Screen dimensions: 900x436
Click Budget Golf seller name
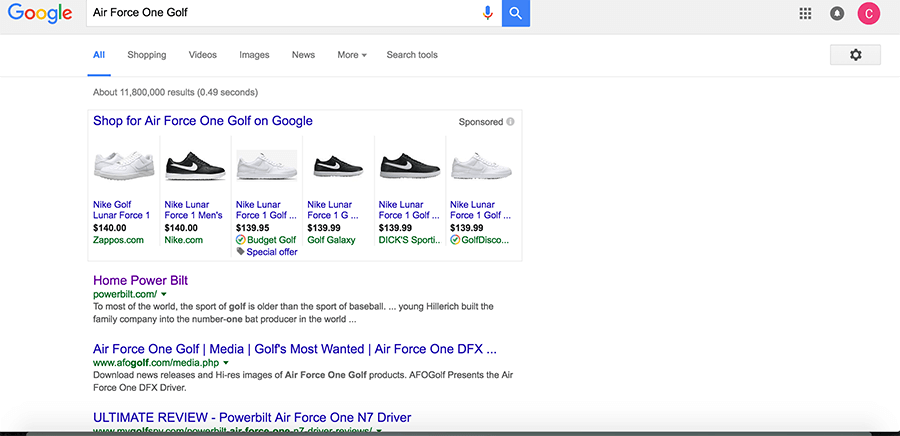pyautogui.click(x=271, y=240)
